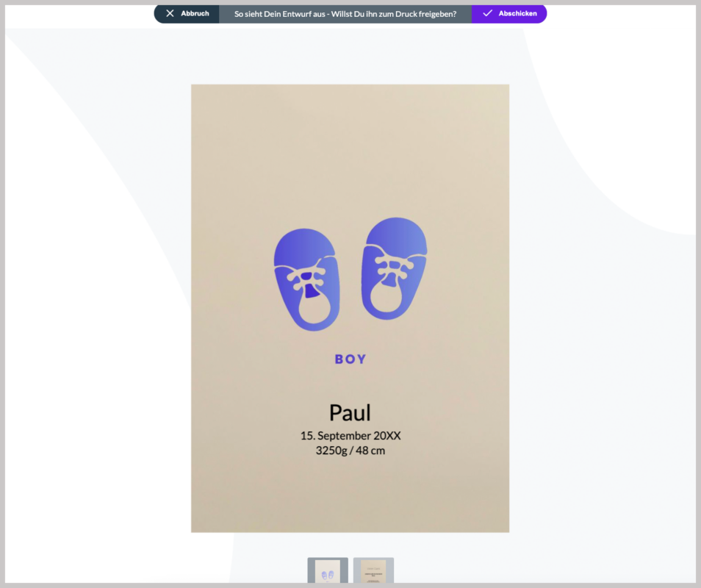
Task: Click the date 15. September 20XX
Action: 350,436
